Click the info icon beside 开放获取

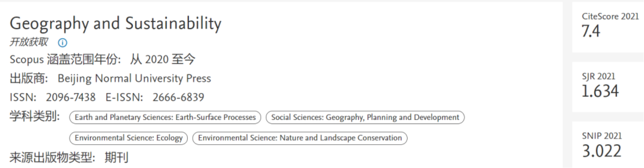[x=62, y=43]
